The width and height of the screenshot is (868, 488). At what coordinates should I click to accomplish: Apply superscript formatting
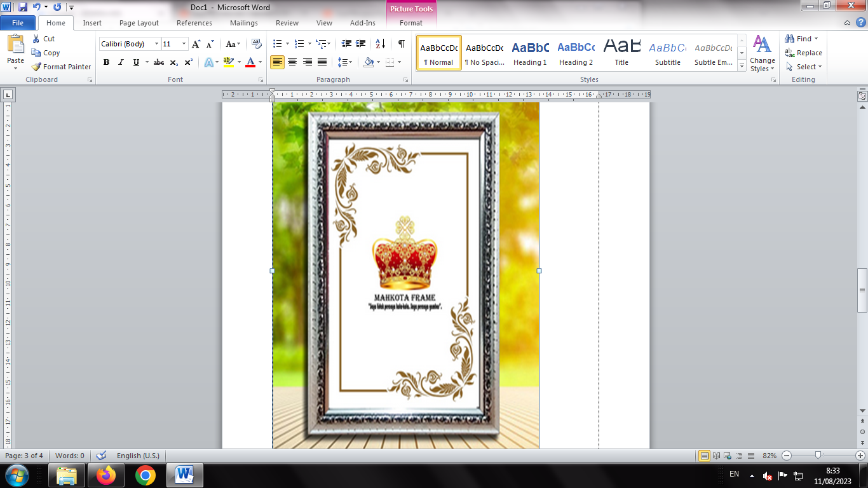[x=189, y=62]
